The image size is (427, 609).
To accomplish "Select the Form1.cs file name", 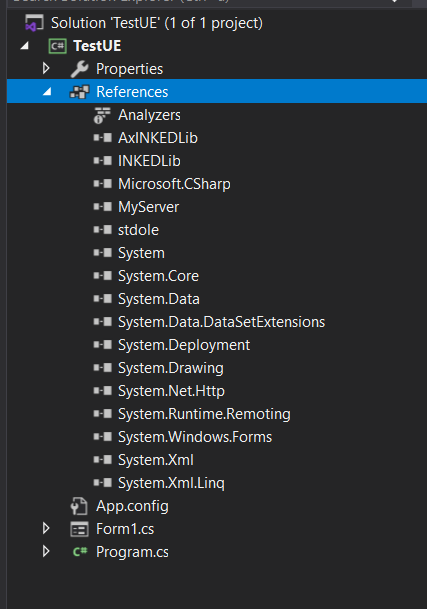I will point(125,529).
